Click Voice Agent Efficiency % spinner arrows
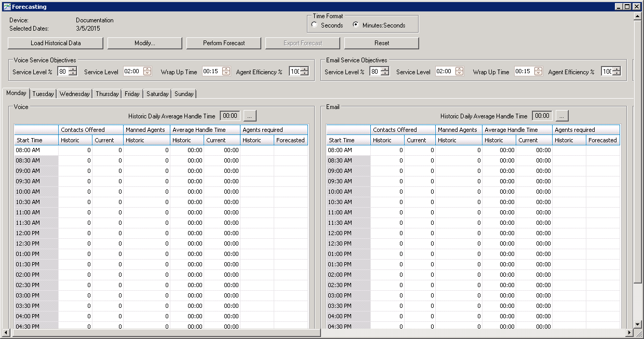644x339 pixels. coord(304,72)
